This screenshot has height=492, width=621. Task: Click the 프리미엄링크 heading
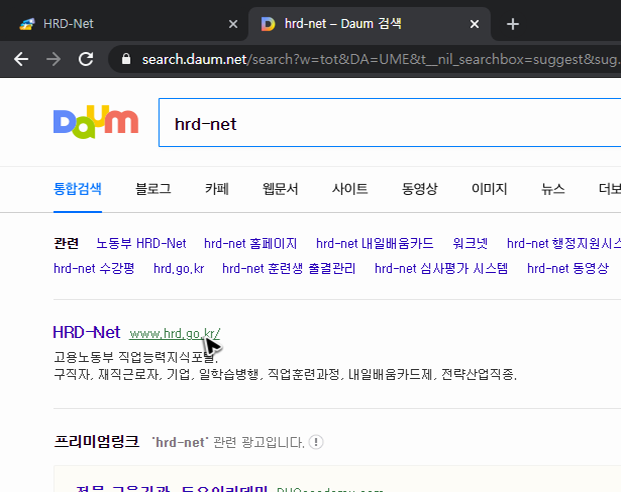pos(97,441)
